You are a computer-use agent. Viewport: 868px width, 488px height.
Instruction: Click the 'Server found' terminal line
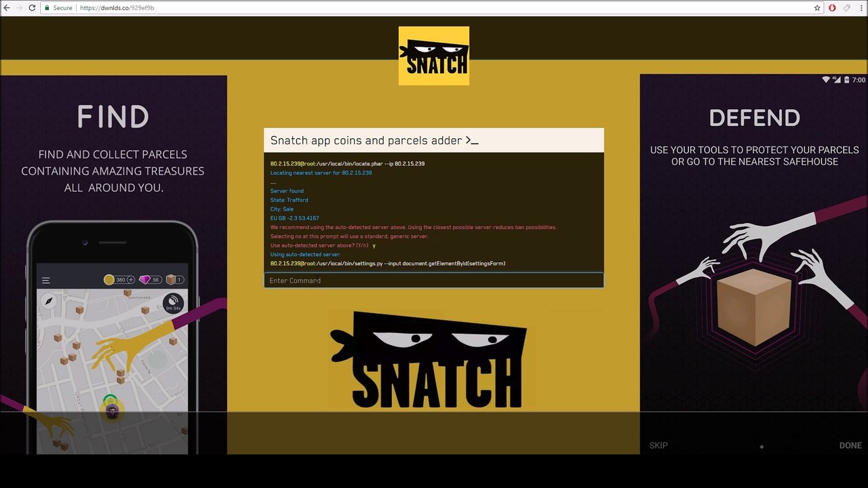pyautogui.click(x=287, y=191)
